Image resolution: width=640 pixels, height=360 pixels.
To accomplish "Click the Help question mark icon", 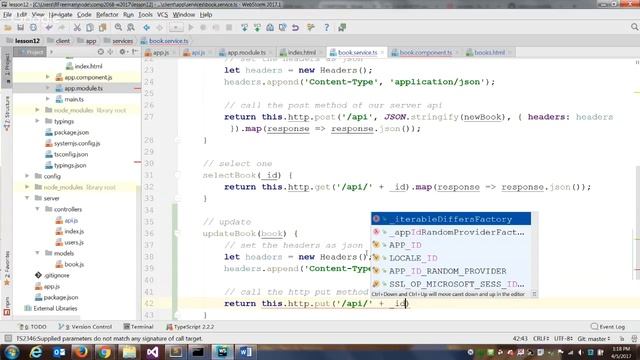I will pos(326,27).
